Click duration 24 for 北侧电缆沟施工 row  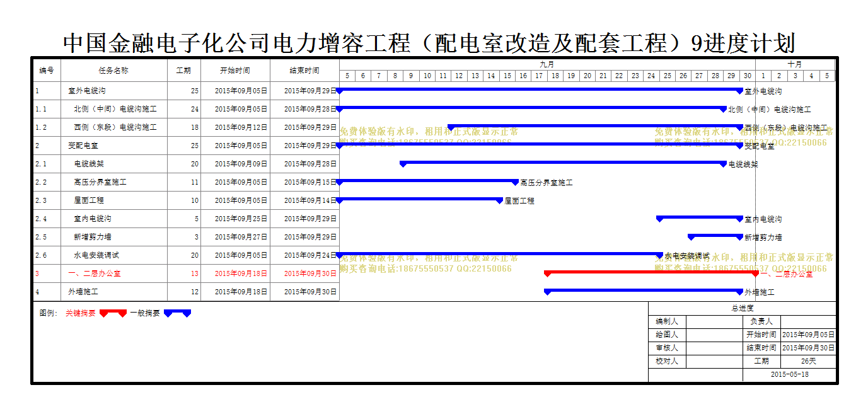(x=195, y=109)
